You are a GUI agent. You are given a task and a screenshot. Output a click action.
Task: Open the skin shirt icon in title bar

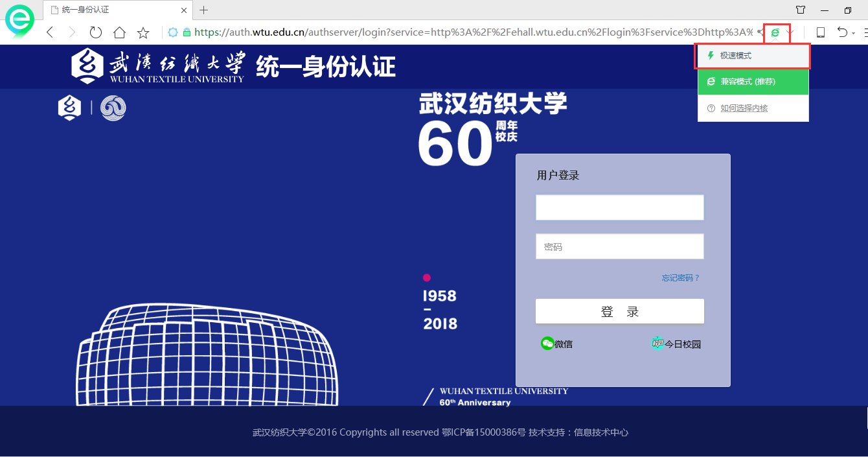point(801,10)
